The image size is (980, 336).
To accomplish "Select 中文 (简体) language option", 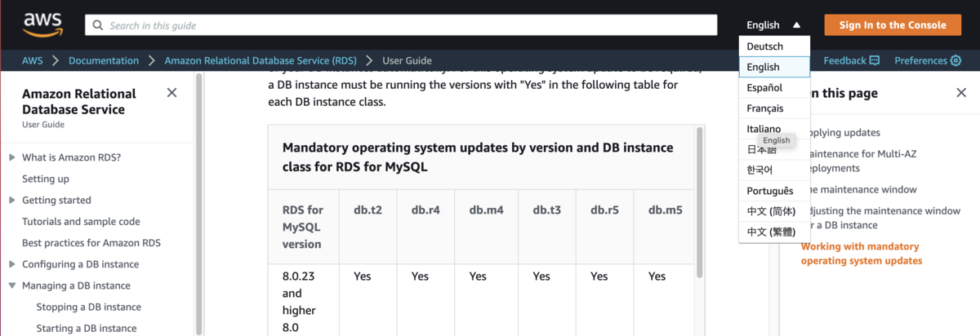I will 774,211.
